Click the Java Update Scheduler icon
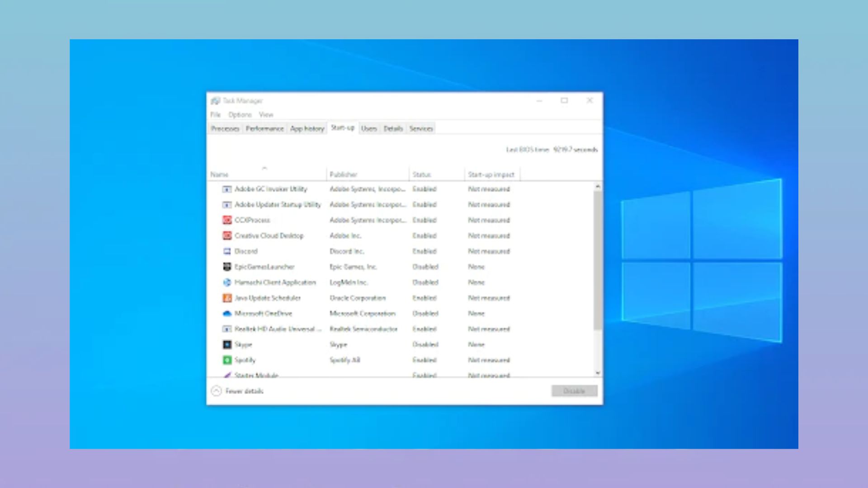Viewport: 868px width, 488px height. pos(227,298)
